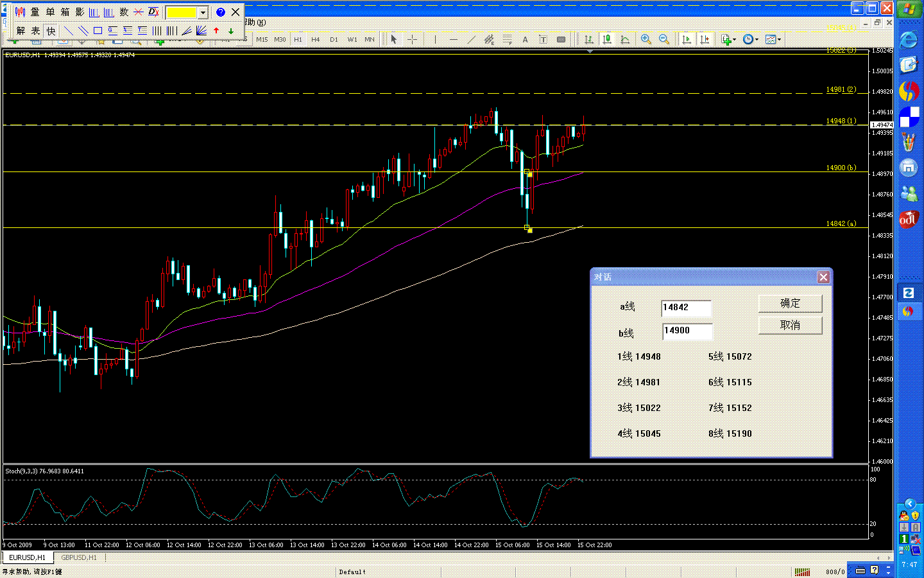Click the 确定 confirm button
Viewport: 924px width, 578px height.
click(x=790, y=303)
